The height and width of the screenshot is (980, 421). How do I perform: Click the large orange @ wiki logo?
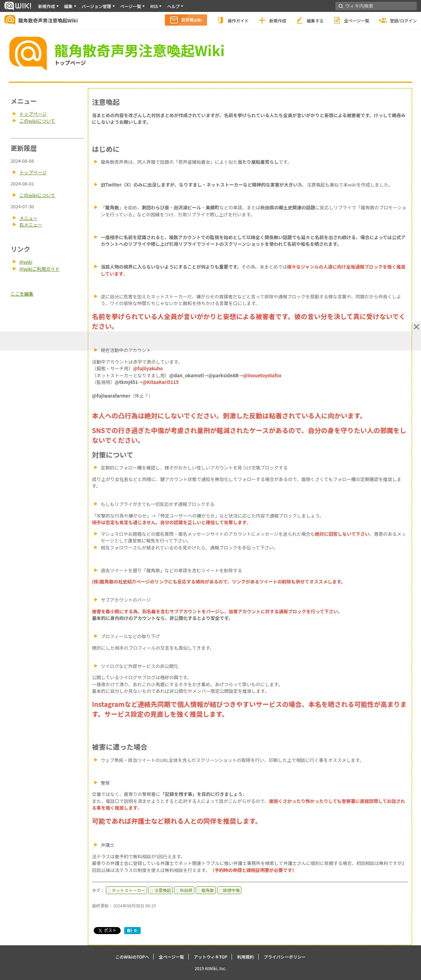(28, 53)
